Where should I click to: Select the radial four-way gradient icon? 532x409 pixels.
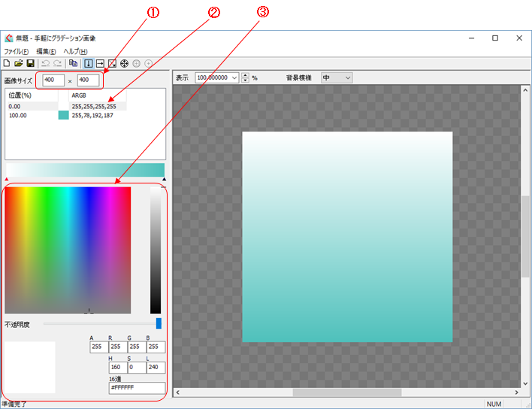124,63
